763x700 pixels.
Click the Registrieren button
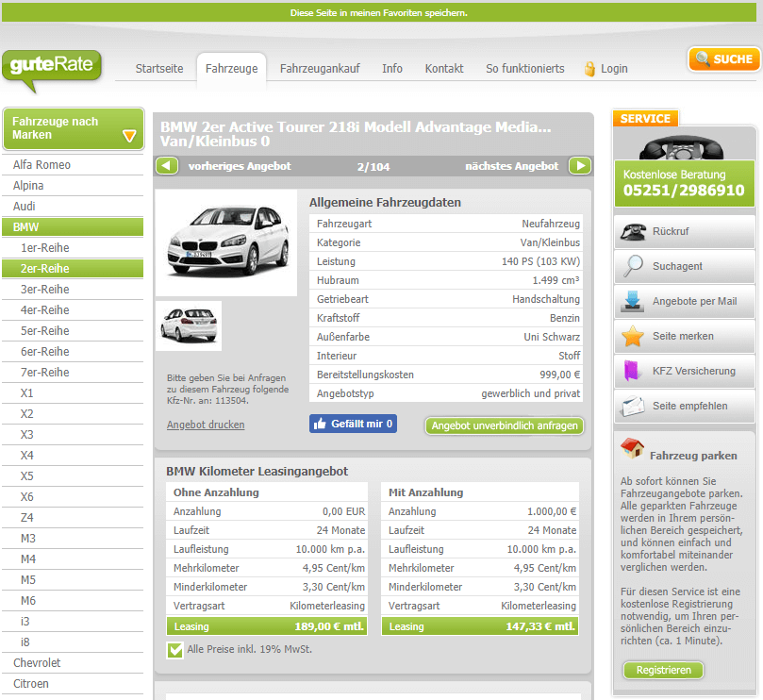pos(663,670)
